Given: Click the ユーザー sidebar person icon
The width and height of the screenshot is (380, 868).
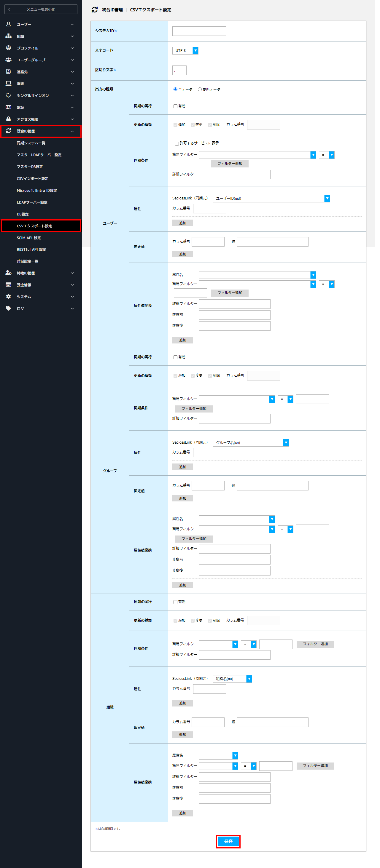Looking at the screenshot, I should [x=8, y=24].
